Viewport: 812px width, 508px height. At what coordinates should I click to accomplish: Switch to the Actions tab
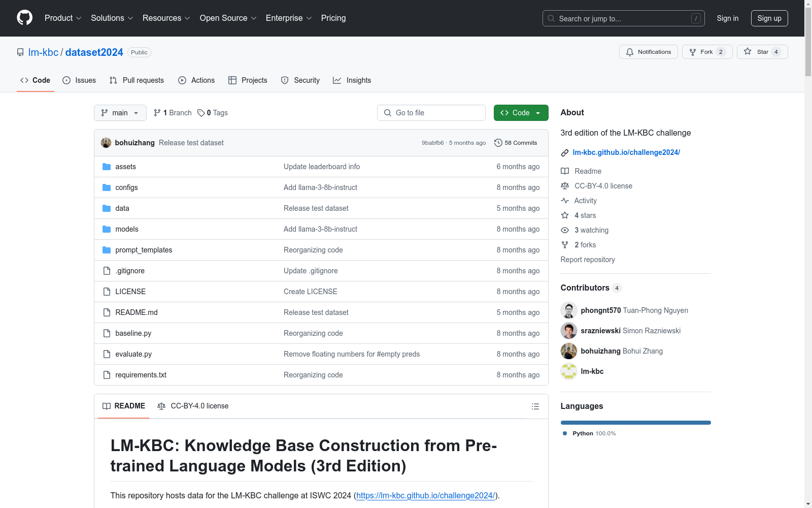coord(196,80)
